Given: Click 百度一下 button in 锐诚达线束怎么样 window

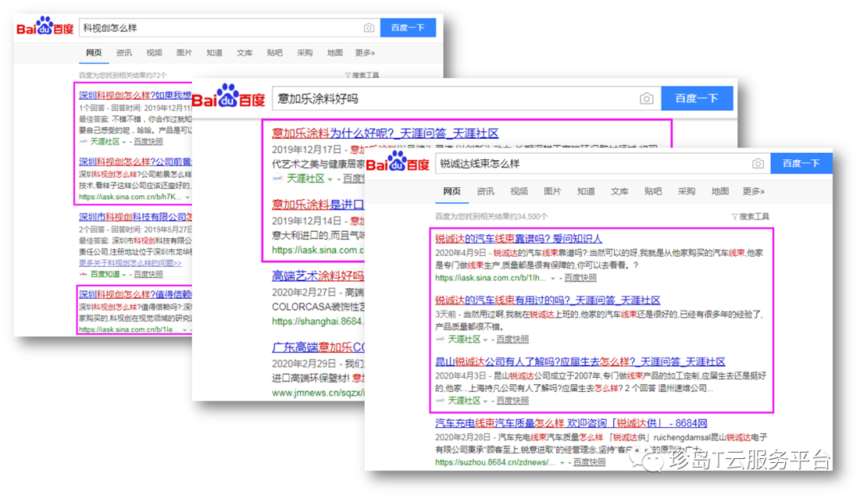Looking at the screenshot, I should [x=801, y=163].
